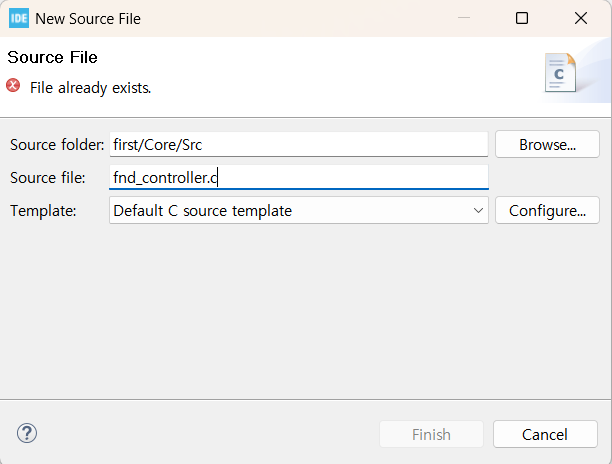The width and height of the screenshot is (612, 464).
Task: Maximize the New Source File dialog
Action: [521, 18]
